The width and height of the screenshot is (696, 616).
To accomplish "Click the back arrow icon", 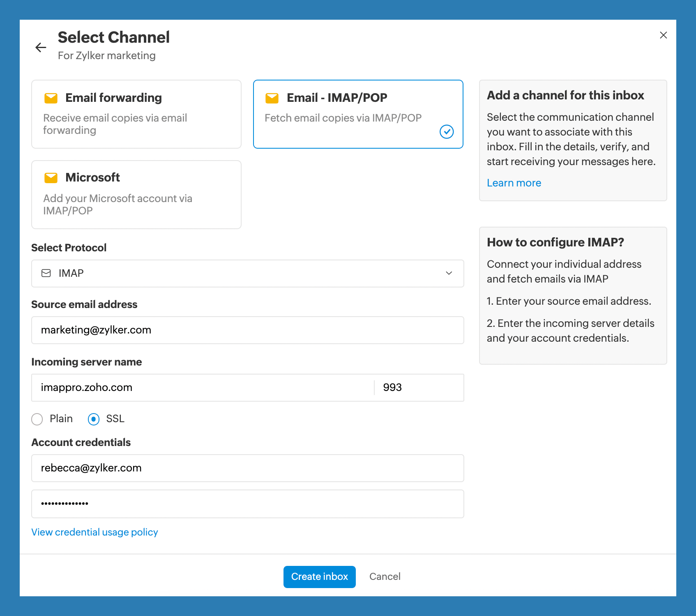I will [x=41, y=48].
